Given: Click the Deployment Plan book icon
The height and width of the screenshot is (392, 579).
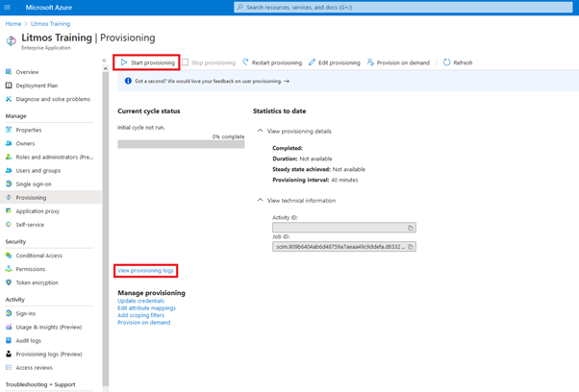Looking at the screenshot, I should pos(9,86).
